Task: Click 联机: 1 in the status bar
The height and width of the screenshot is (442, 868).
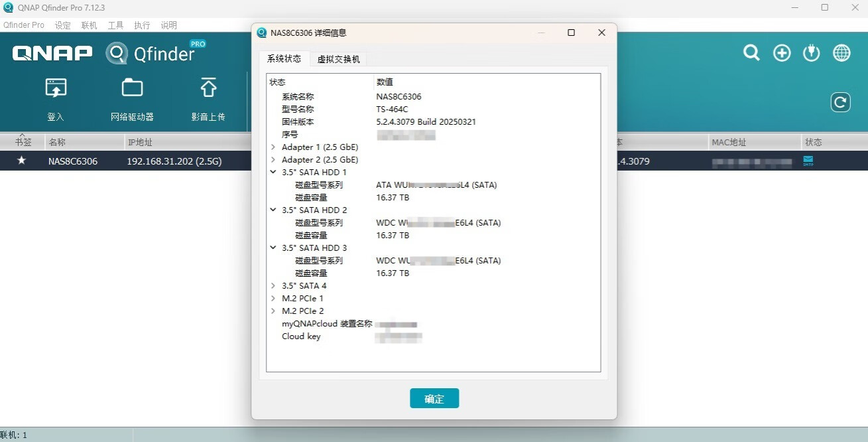Action: 14,435
